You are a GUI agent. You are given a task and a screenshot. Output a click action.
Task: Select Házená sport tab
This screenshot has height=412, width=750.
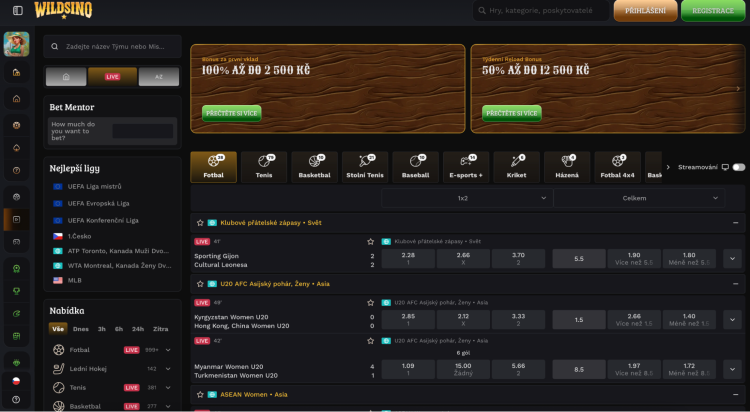click(x=567, y=167)
